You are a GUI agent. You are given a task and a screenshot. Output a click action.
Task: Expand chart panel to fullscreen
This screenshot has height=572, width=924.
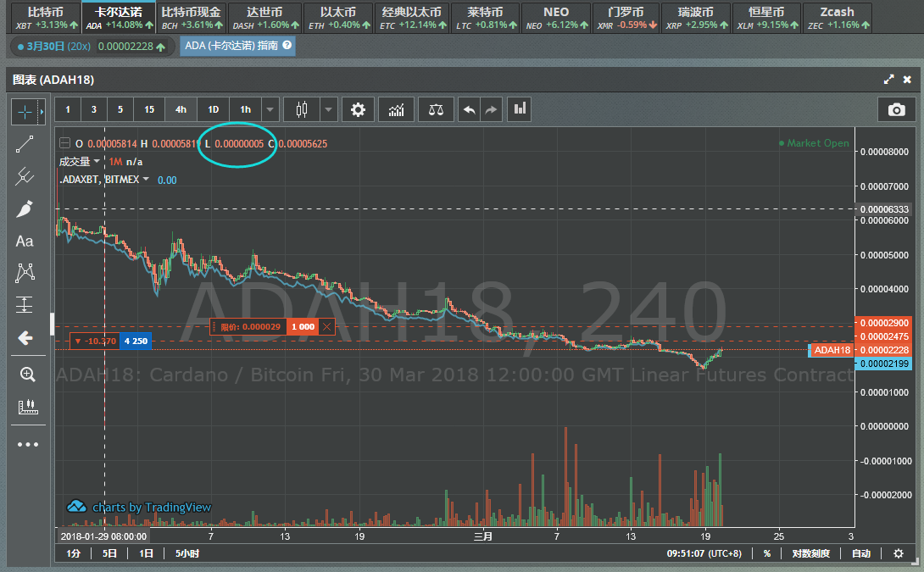tap(888, 80)
